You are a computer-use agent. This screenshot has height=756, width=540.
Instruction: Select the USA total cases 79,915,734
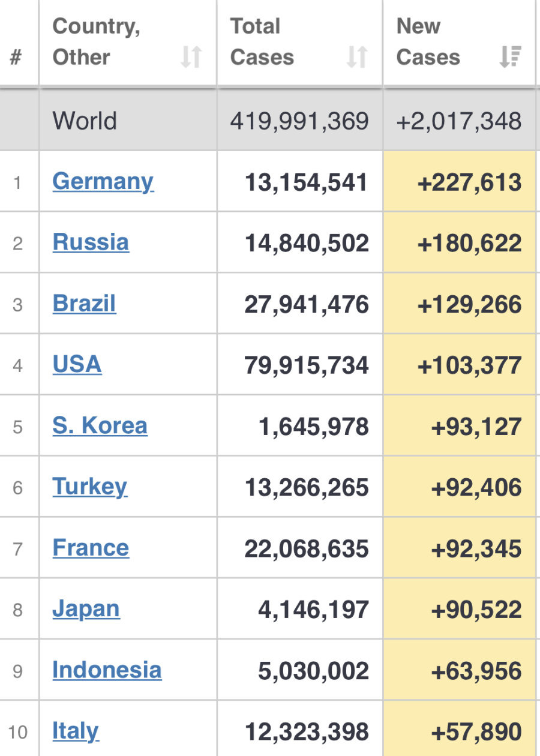point(306,365)
